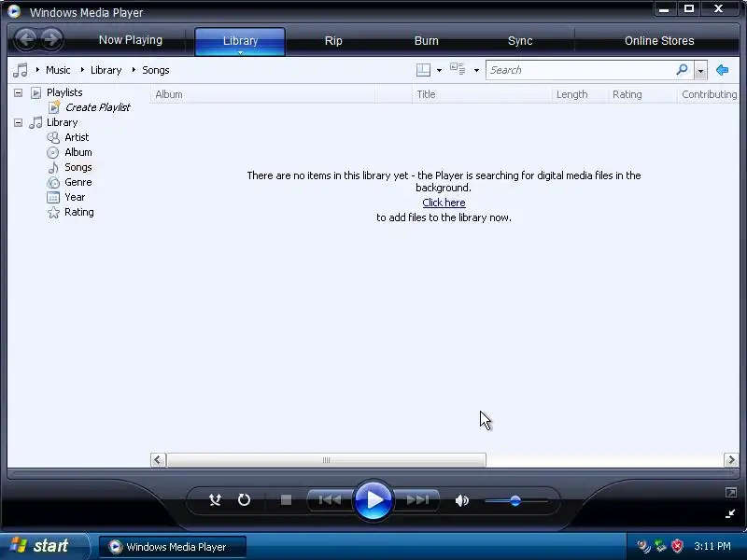Click the large Play button
The width and height of the screenshot is (747, 560).
pyautogui.click(x=373, y=500)
